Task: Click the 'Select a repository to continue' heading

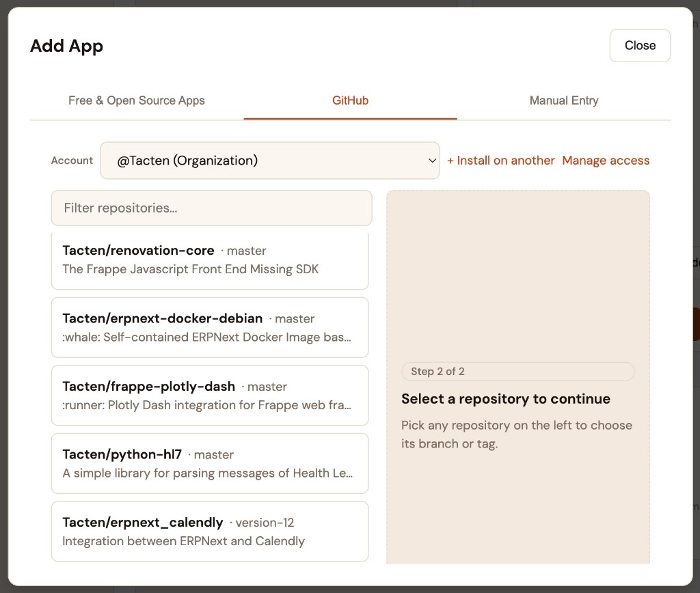Action: [506, 398]
